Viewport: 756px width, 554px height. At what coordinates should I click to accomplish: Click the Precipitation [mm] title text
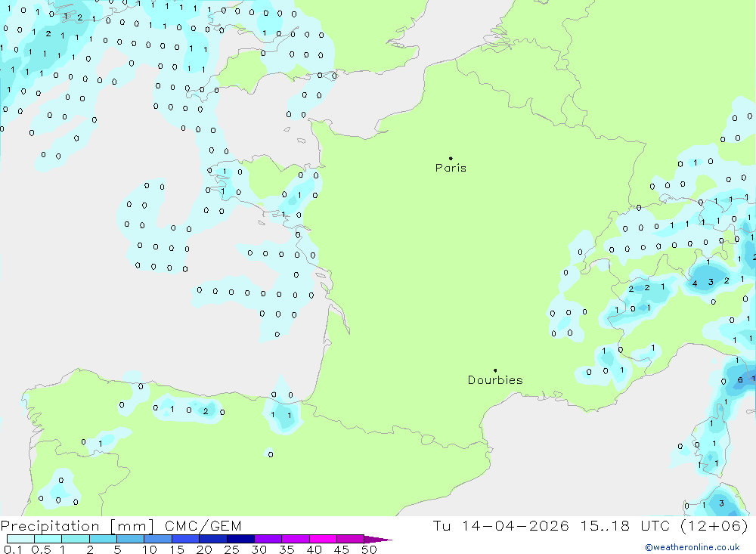[77, 525]
